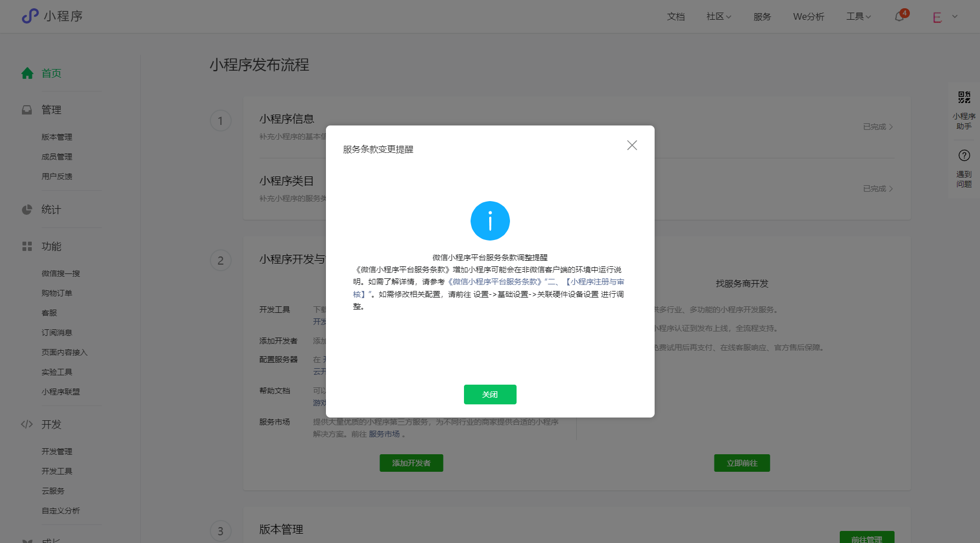Select 开发管理 in the sidebar

coord(57,451)
